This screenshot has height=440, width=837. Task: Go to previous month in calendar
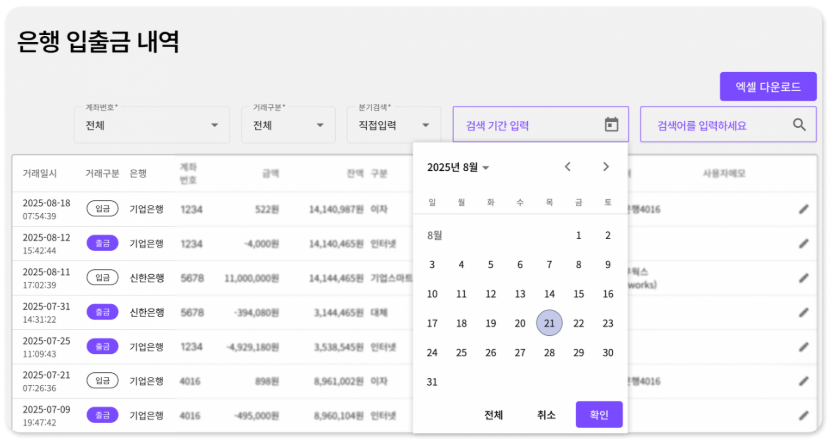point(568,167)
